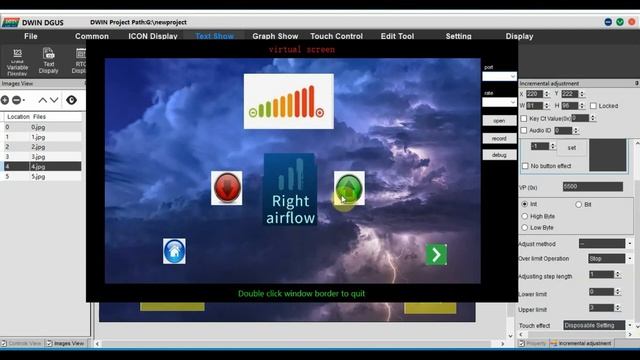Step the X position spinner

coord(547,94)
